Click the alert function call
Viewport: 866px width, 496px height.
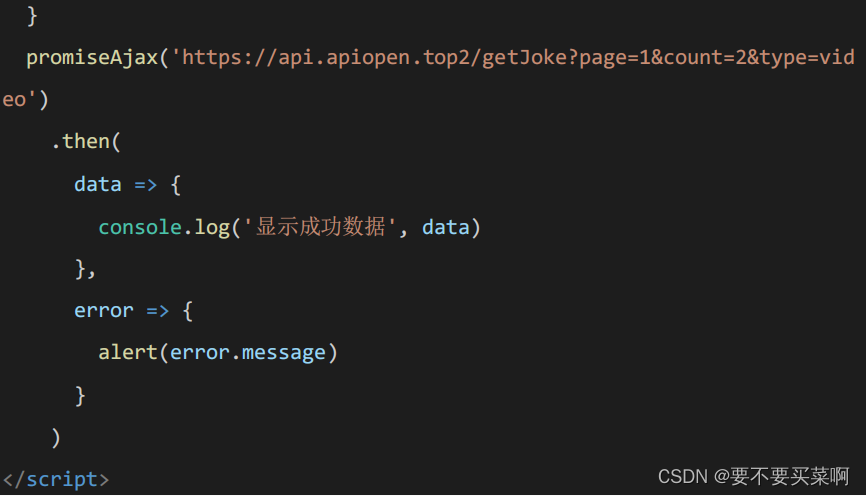point(128,352)
